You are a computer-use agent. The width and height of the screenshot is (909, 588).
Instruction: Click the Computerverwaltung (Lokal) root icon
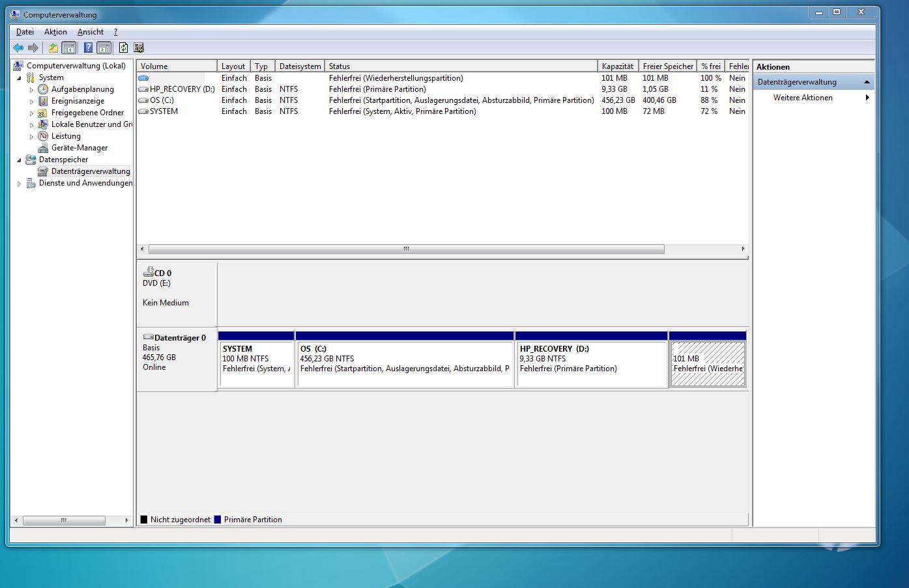pyautogui.click(x=18, y=66)
